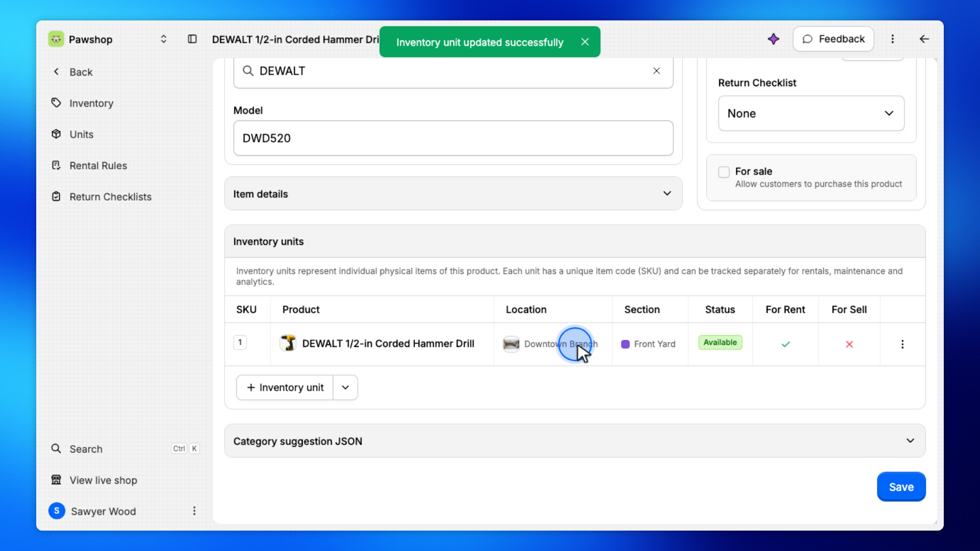Viewport: 980px width, 551px height.
Task: Click the Downtown Branch location text
Action: [560, 344]
